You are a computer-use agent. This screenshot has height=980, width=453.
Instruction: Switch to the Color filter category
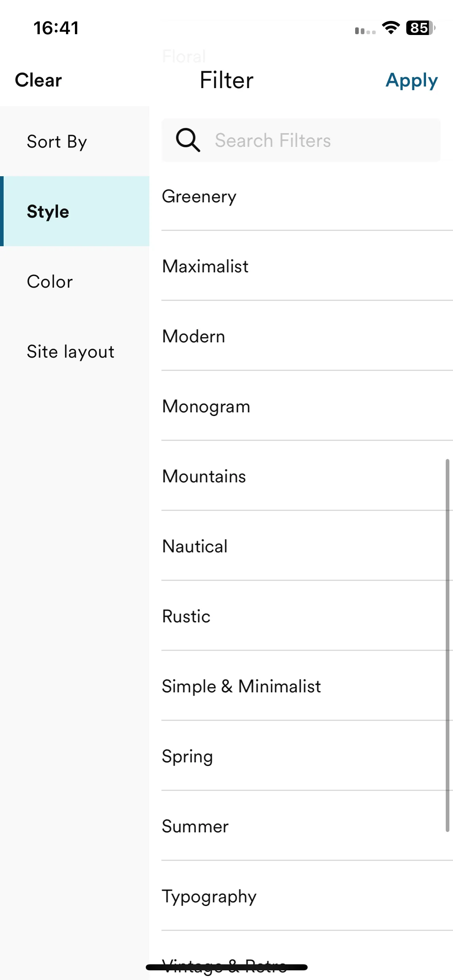(74, 282)
